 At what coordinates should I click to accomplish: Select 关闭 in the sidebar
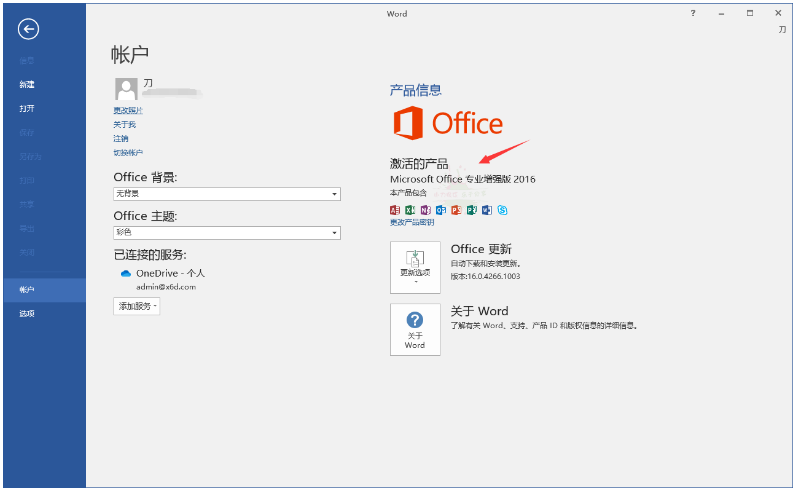pos(27,252)
